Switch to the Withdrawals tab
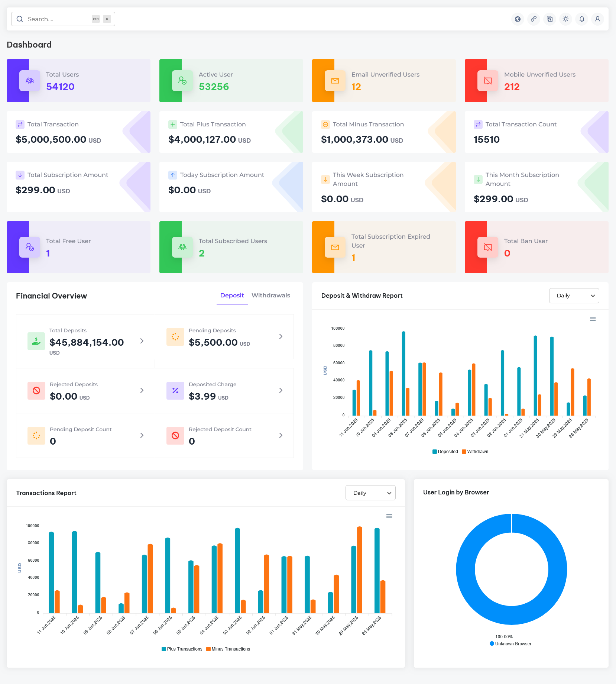The image size is (616, 684). (x=270, y=296)
